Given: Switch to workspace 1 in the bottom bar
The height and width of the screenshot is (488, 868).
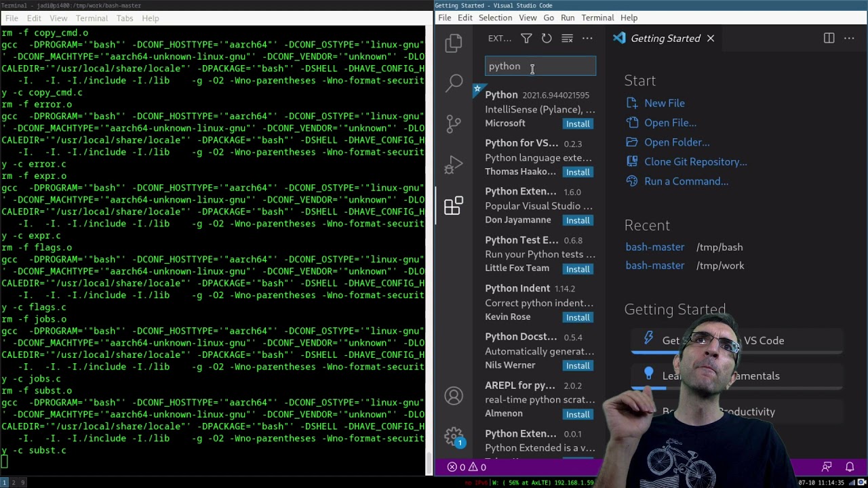Looking at the screenshot, I should pos(3,483).
